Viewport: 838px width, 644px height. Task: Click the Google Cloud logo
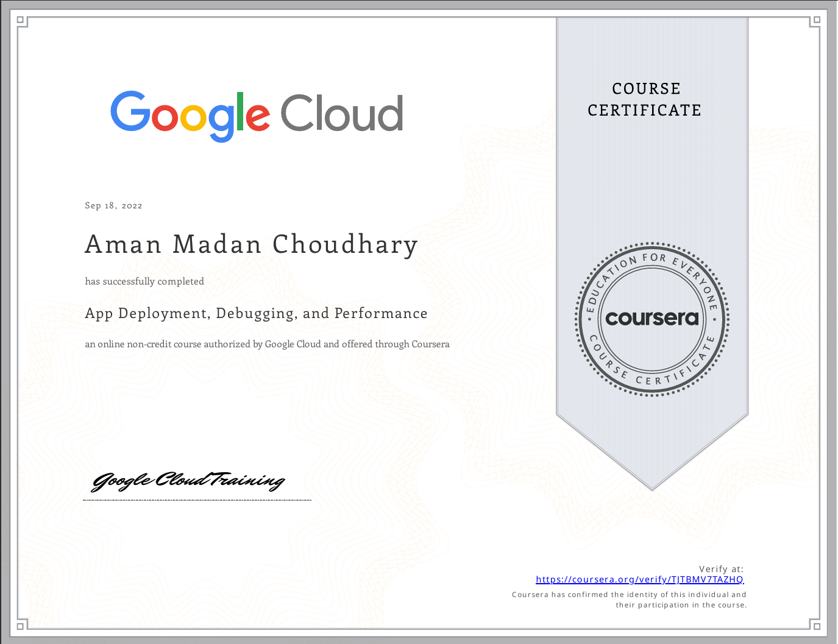[x=257, y=116]
